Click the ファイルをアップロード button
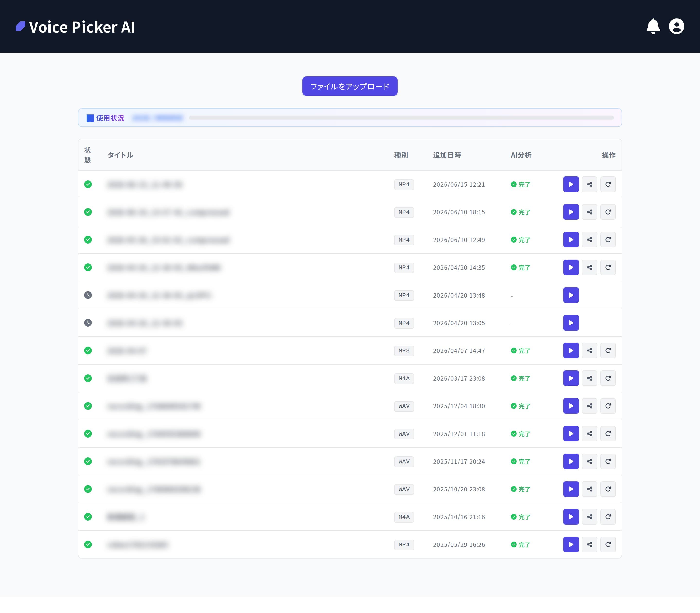700x613 pixels. (x=350, y=86)
